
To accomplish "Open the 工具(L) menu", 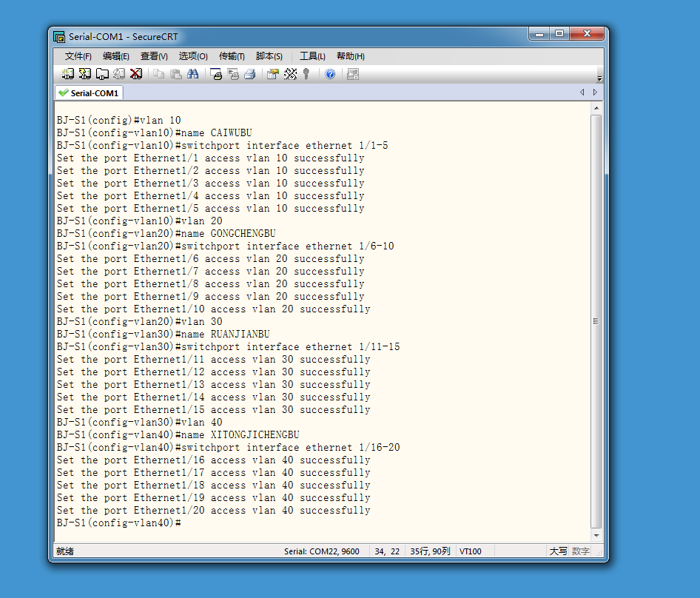I will 312,56.
